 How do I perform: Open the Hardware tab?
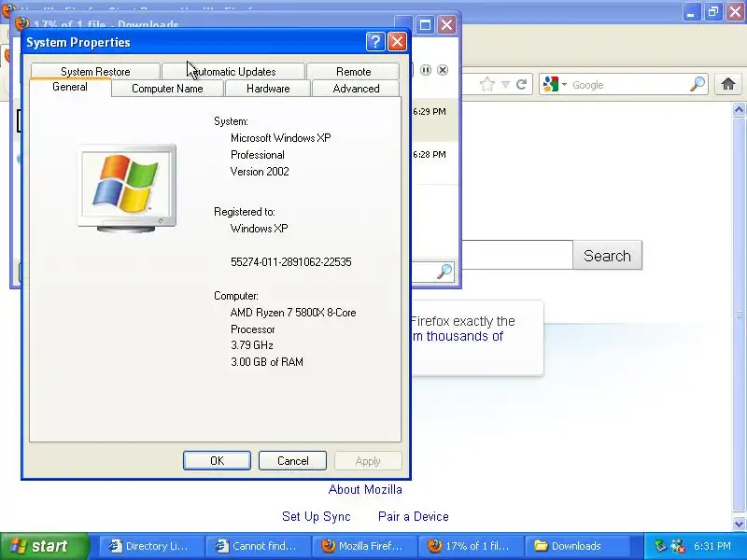coord(268,89)
